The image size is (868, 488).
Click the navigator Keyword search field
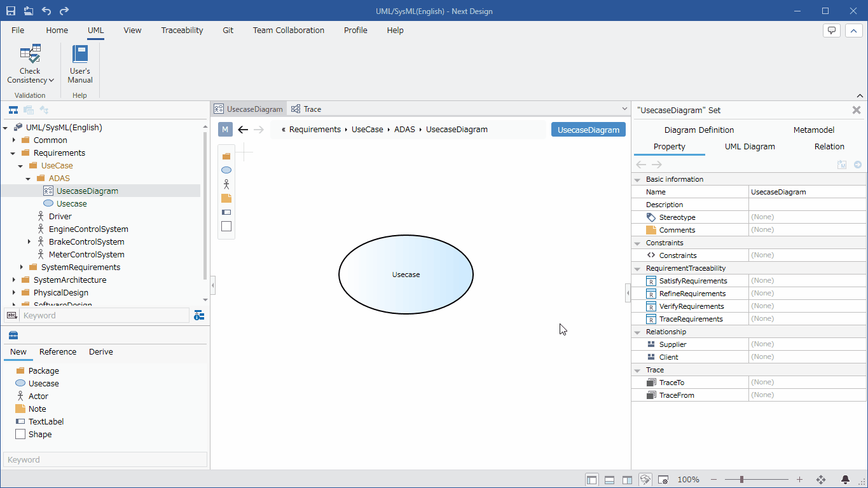(x=105, y=315)
